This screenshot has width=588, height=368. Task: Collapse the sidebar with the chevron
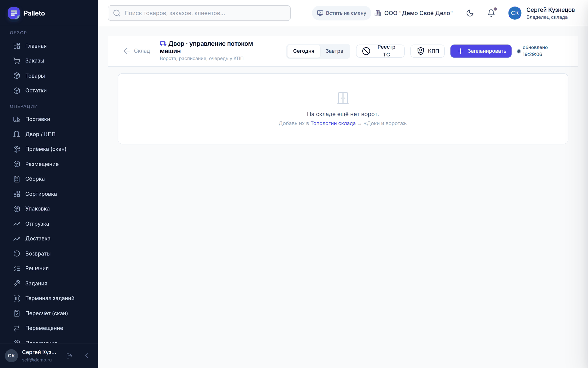[87, 355]
